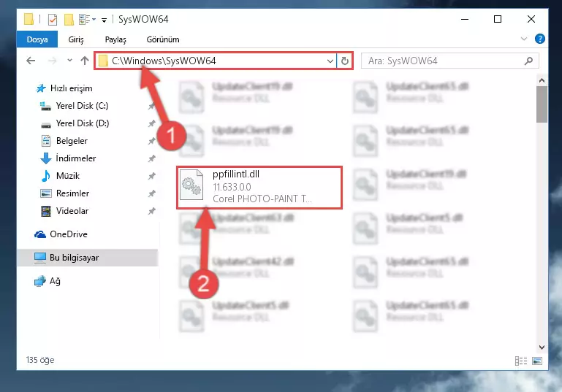Open the Customize Quick Access Toolbar dropdown

(x=104, y=20)
